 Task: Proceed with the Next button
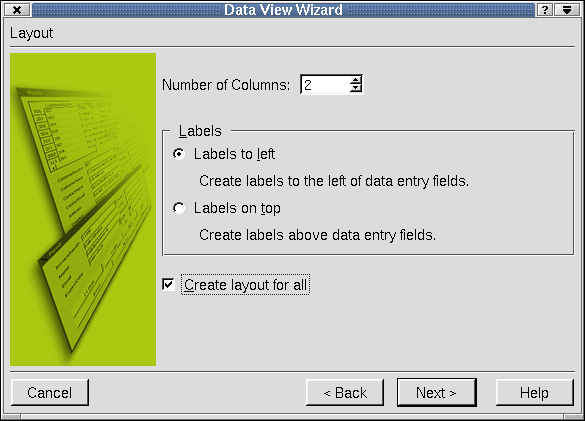click(437, 392)
